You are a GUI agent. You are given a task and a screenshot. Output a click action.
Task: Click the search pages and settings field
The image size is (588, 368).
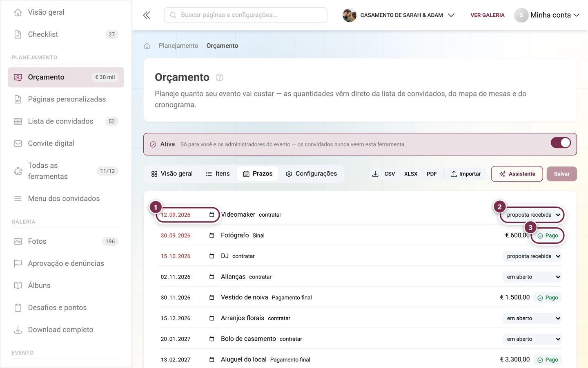pos(246,15)
